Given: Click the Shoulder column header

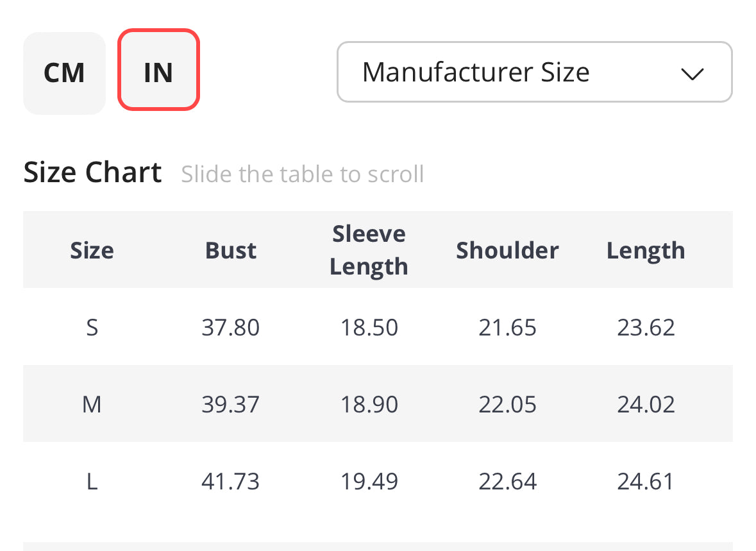Looking at the screenshot, I should (507, 250).
